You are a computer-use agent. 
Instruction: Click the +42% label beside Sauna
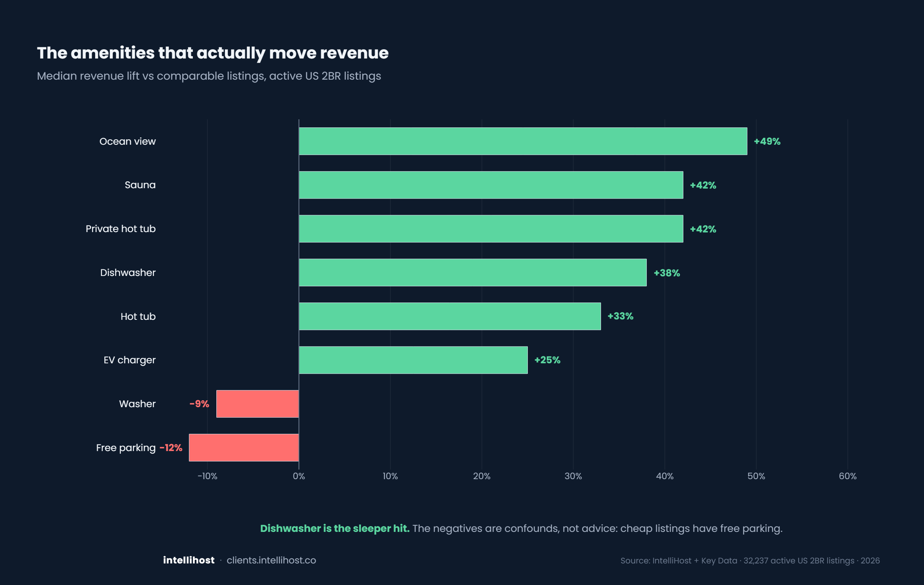click(703, 185)
